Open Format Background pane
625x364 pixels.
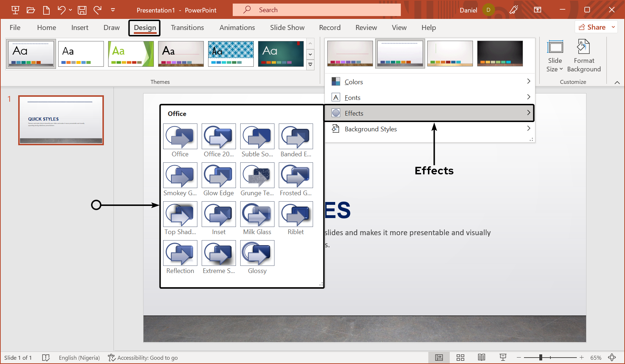pos(584,56)
